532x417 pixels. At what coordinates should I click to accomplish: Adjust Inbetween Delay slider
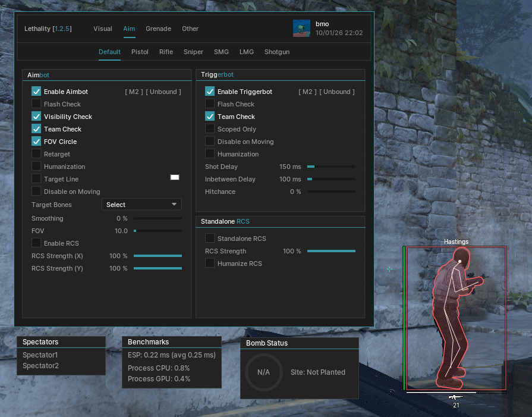pyautogui.click(x=331, y=179)
